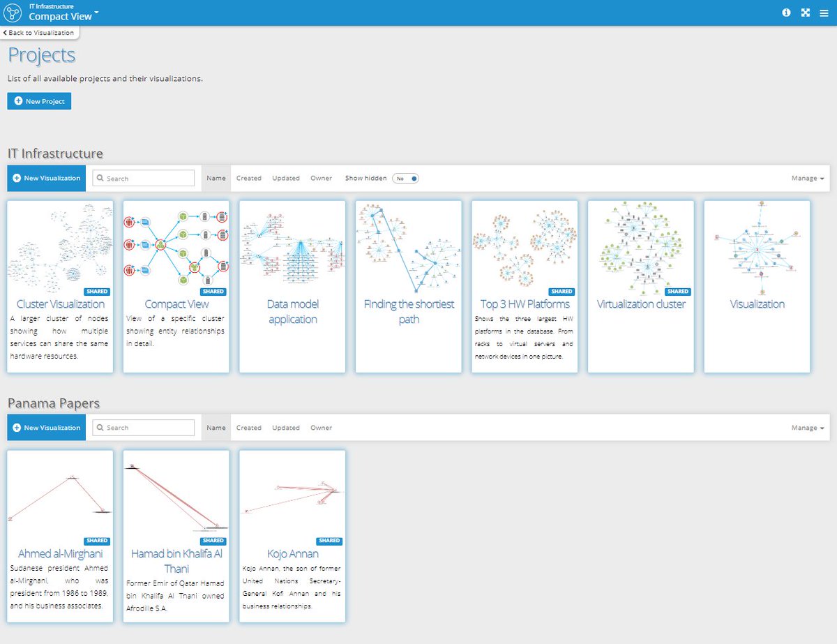Click the Show hidden label text

click(365, 179)
